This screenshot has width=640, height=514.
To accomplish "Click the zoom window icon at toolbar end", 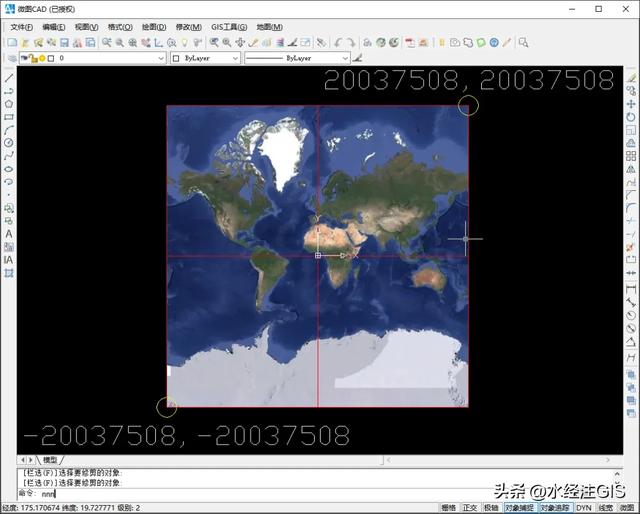I will pos(523,42).
